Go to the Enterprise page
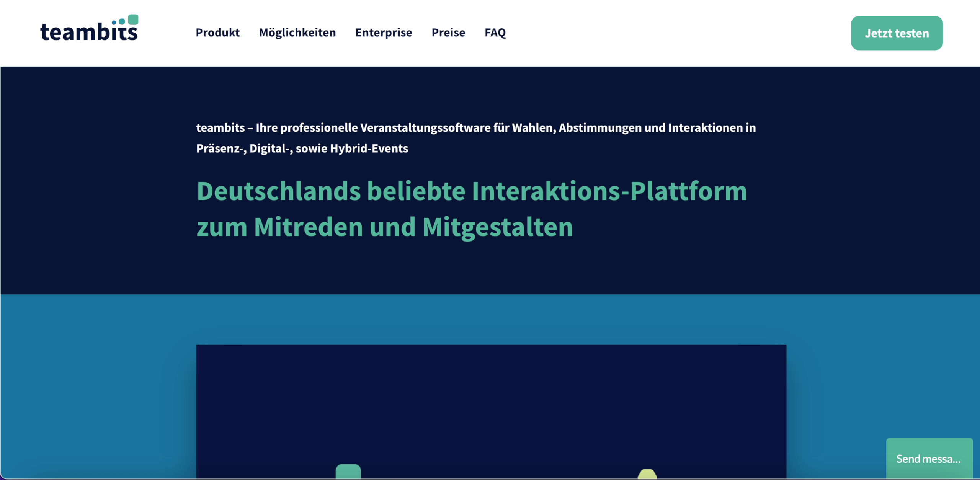The width and height of the screenshot is (980, 480). (384, 33)
